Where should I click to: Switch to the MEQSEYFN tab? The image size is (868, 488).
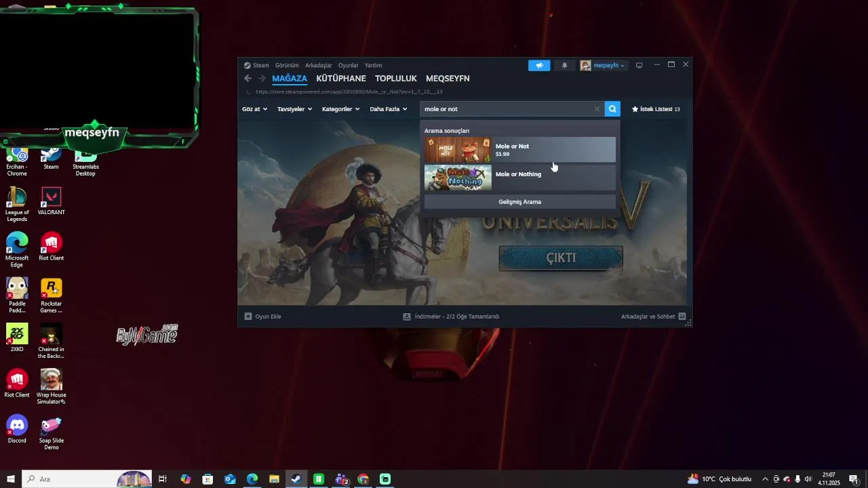click(448, 79)
